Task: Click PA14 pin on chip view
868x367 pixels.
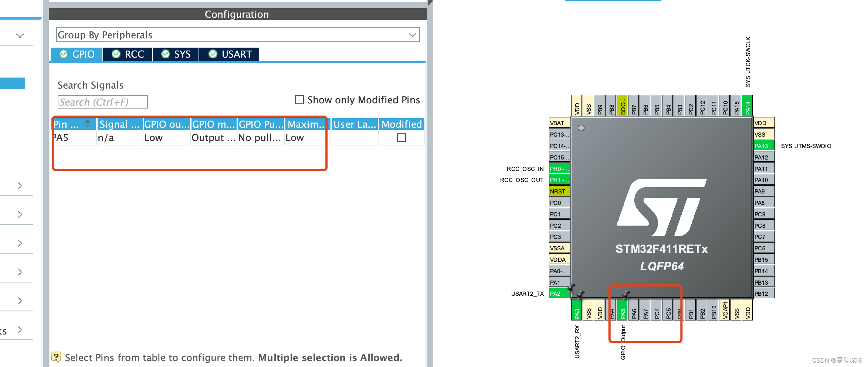Action: point(747,106)
